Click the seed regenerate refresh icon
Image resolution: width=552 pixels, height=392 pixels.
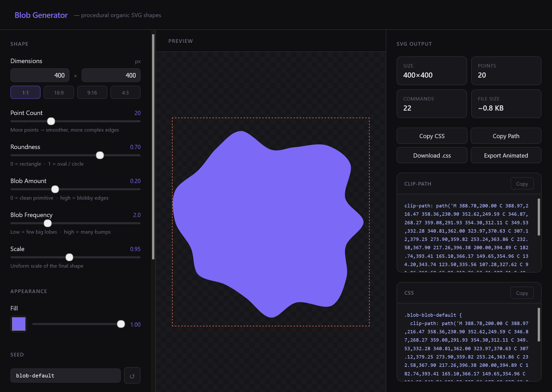[132, 376]
